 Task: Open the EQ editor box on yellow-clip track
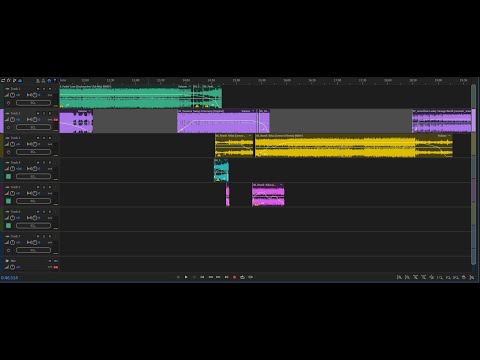tap(33, 152)
